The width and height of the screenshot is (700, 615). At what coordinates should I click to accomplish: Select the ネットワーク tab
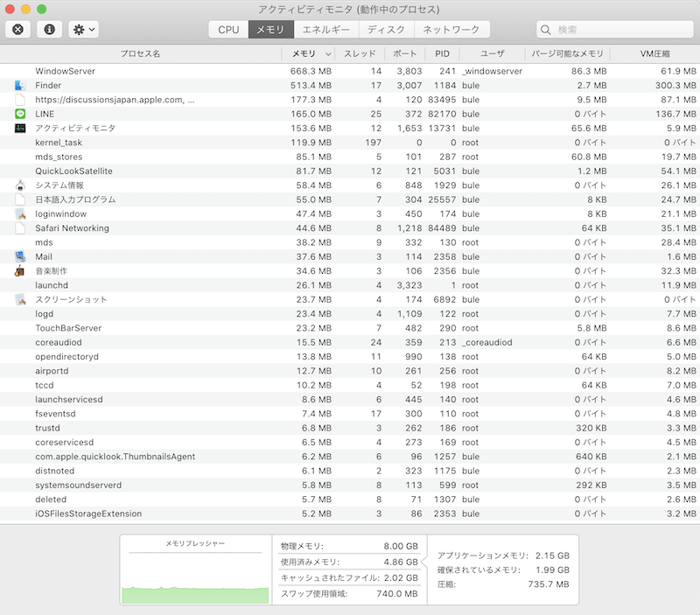[451, 30]
